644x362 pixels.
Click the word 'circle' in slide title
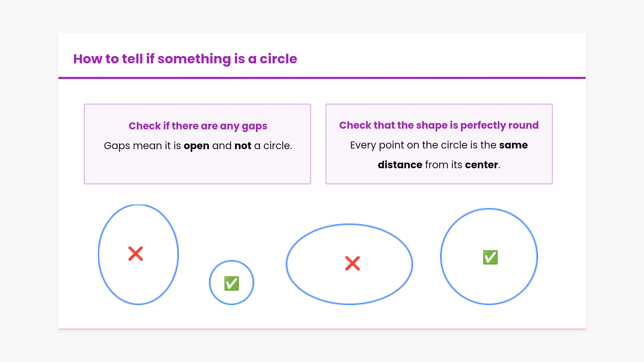coord(278,59)
